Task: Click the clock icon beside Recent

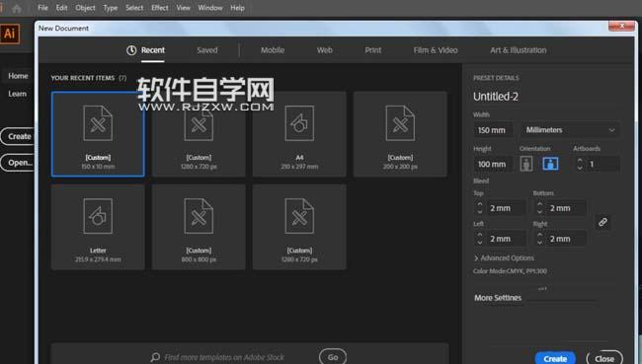Action: (x=131, y=50)
